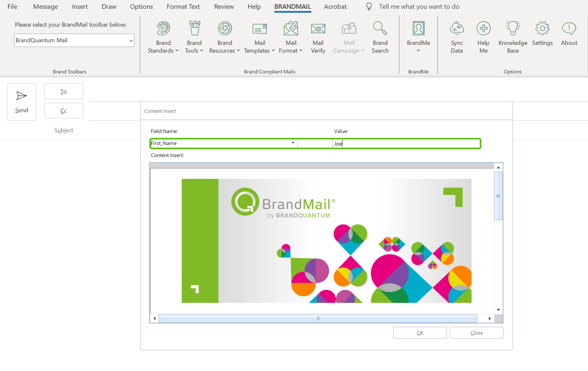Switch to the Draw ribbon tab
Viewport: 588px width, 371px height.
(109, 7)
